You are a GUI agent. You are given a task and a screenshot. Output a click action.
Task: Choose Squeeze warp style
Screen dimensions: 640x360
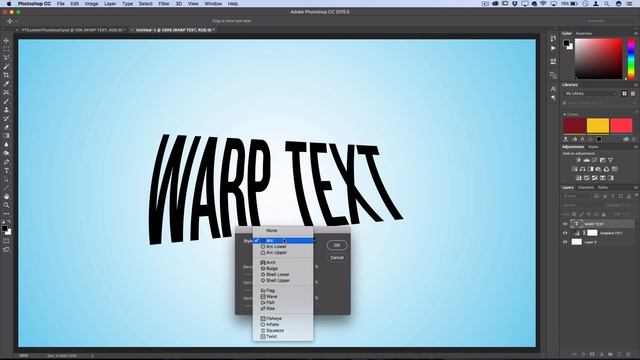(x=283, y=331)
